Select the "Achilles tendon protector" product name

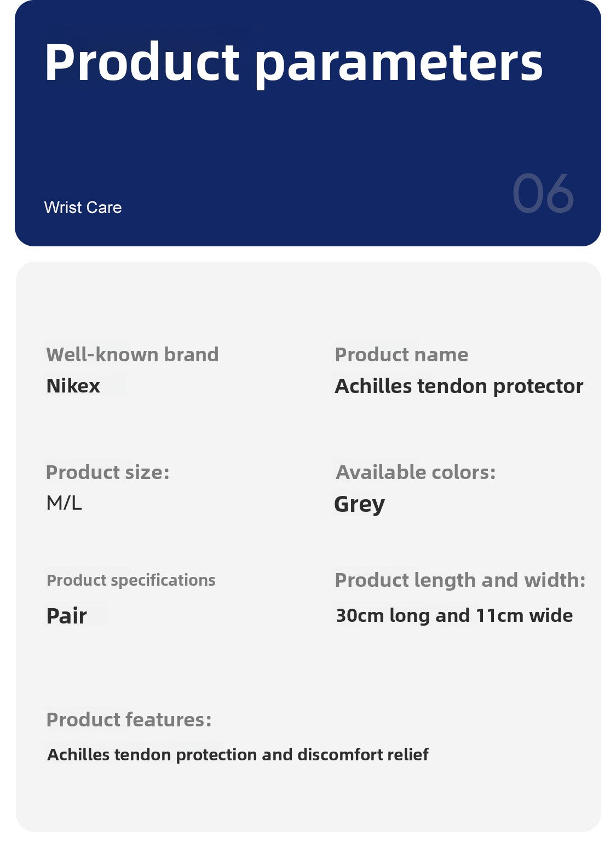point(459,386)
